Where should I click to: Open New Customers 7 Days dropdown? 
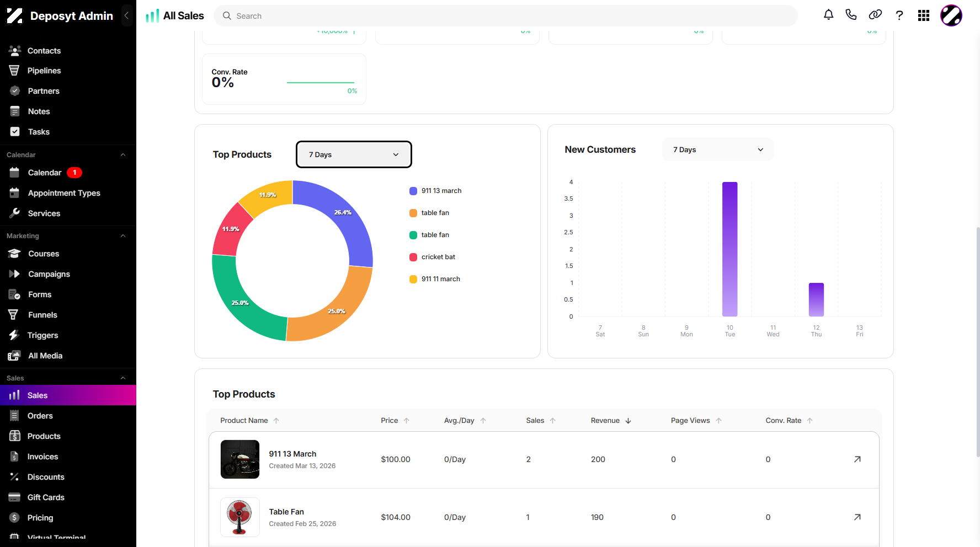718,149
